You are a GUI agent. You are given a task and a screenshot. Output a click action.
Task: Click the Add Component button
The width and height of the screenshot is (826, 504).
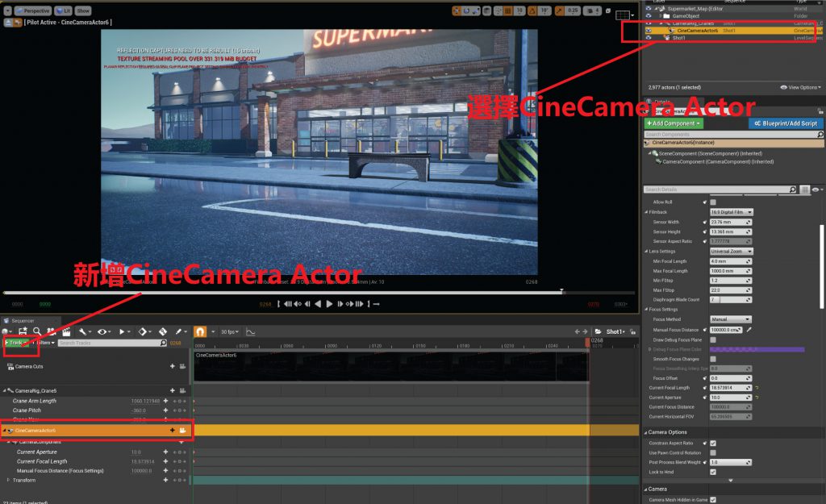click(x=674, y=123)
